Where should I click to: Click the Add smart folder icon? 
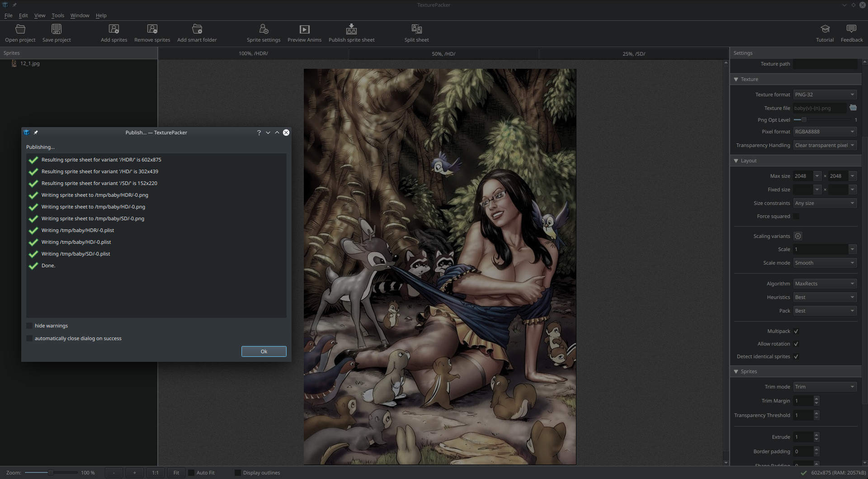[197, 29]
